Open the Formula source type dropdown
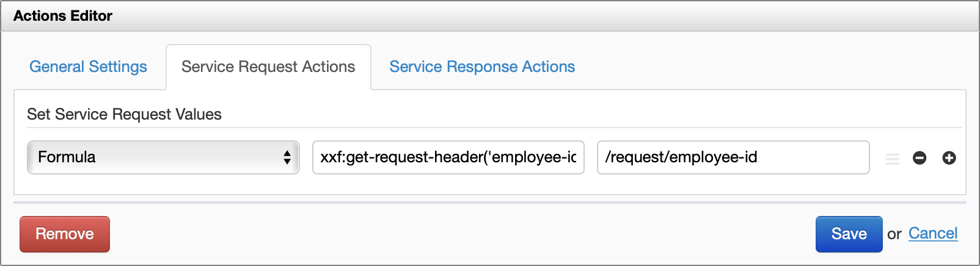The image size is (980, 266). (x=163, y=157)
